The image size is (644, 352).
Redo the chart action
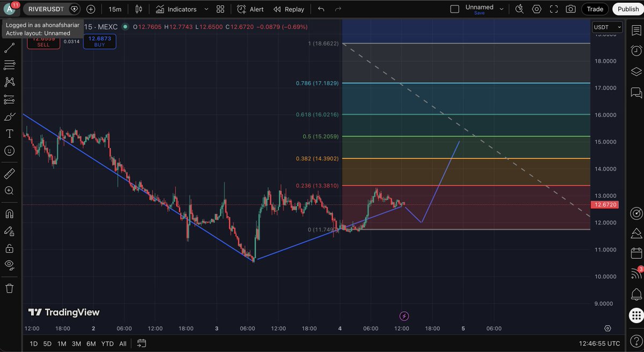coord(338,9)
